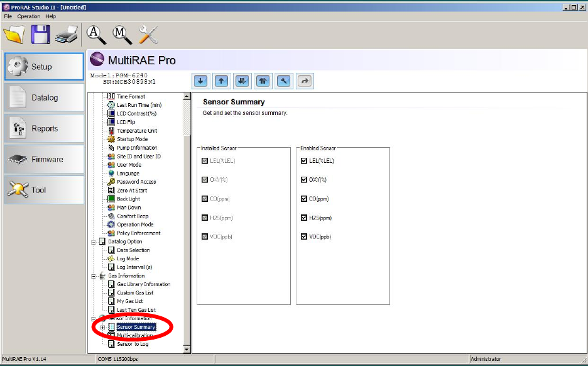Uncheck enabled VOC(ppb) sensor
Screen dimensions: 588x366
click(304, 236)
